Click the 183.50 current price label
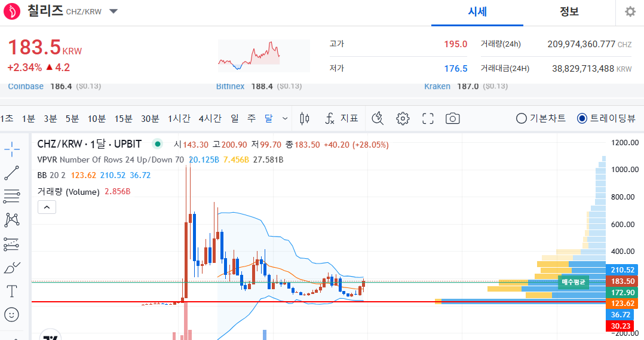Image resolution: width=644 pixels, height=340 pixels. [622, 281]
